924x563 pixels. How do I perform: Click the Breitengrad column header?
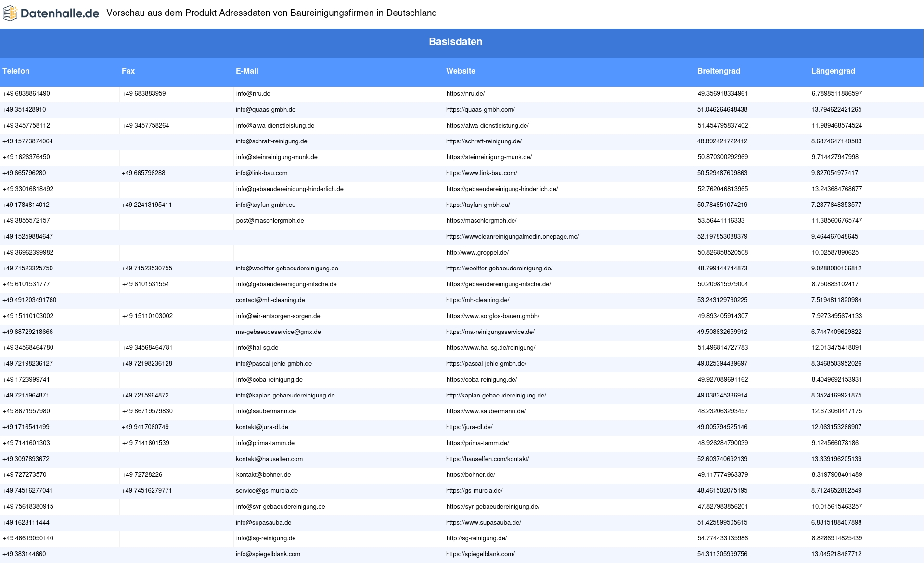pyautogui.click(x=719, y=71)
